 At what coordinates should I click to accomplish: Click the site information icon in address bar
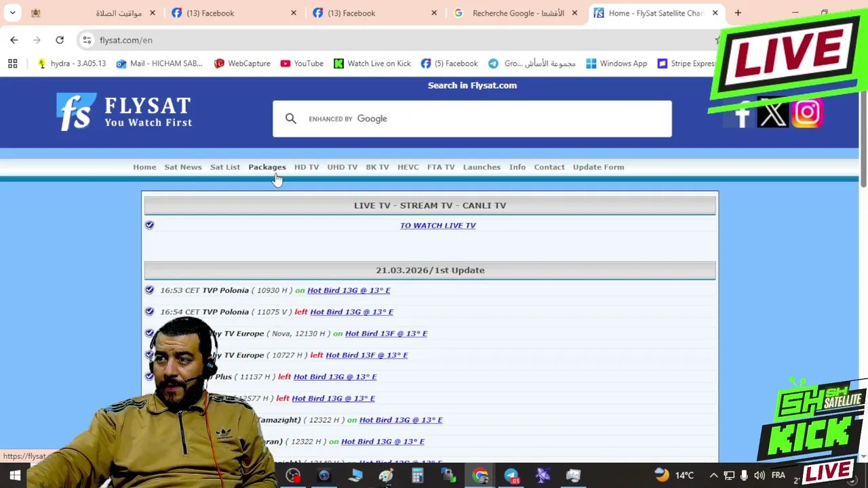pos(87,40)
